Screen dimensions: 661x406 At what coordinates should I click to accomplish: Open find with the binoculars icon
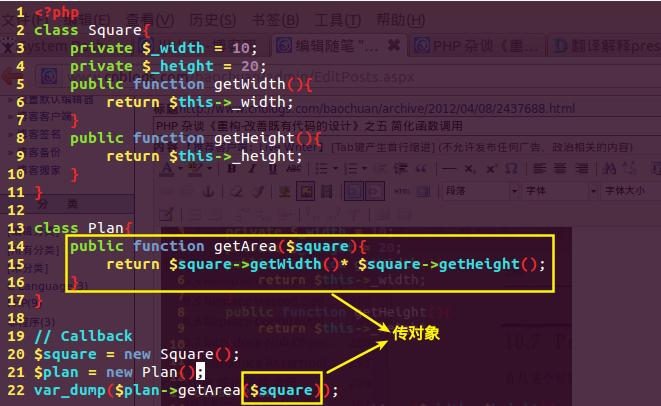click(609, 169)
